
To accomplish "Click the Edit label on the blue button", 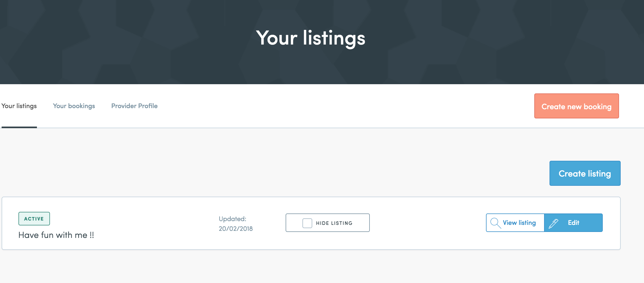I will tap(573, 223).
